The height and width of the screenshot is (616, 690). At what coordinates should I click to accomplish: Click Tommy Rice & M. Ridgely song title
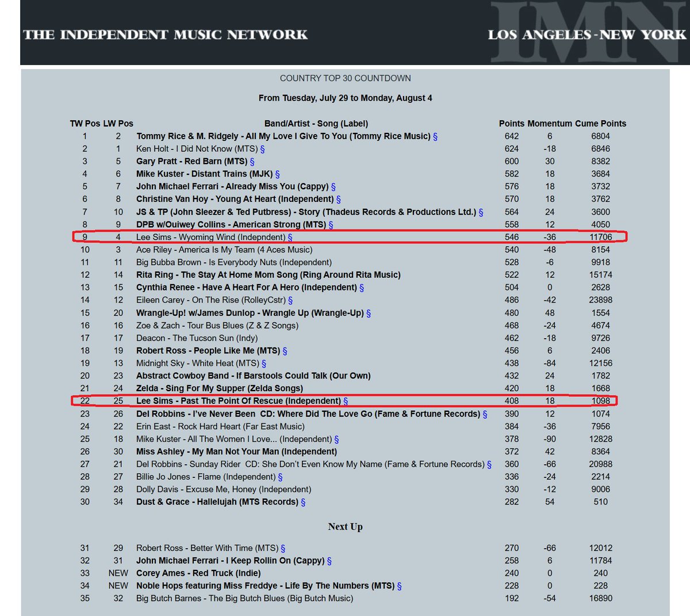point(283,136)
